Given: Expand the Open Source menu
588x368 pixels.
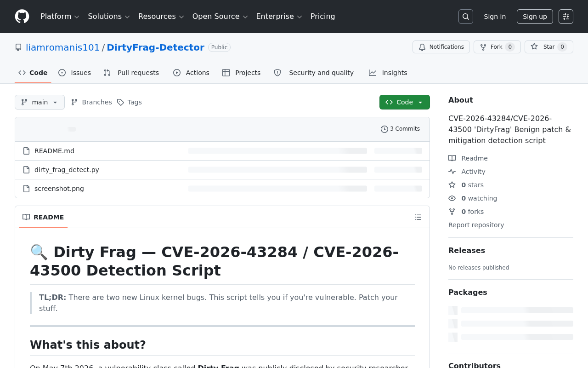Looking at the screenshot, I should (x=220, y=17).
